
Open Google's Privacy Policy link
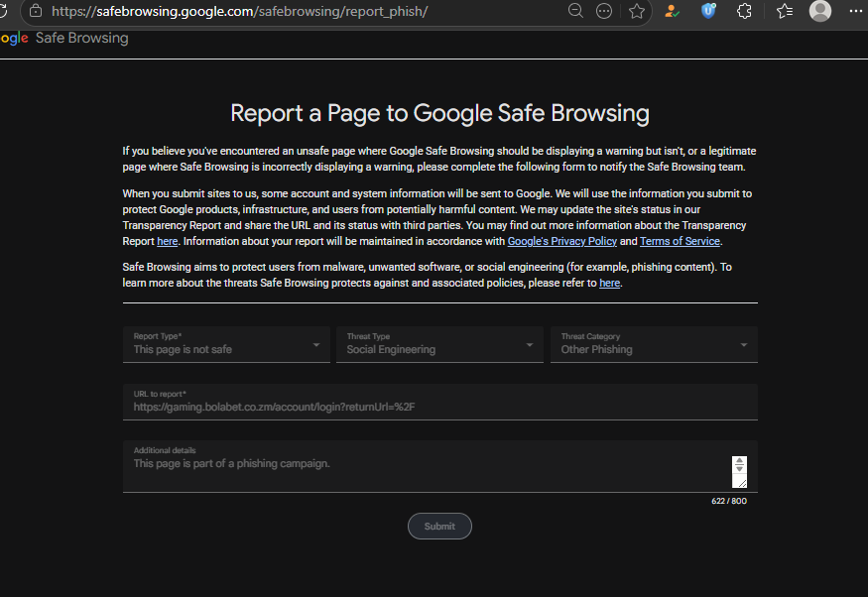click(x=561, y=241)
